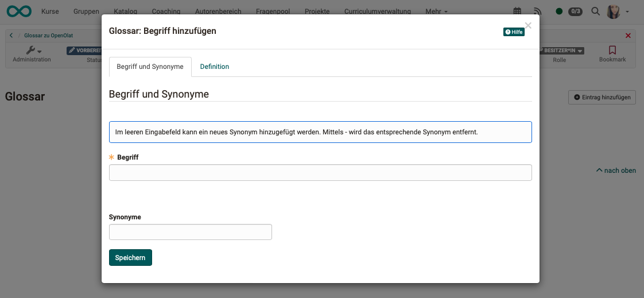The width and height of the screenshot is (644, 298).
Task: Open the 0/3 message counter badge
Action: [575, 11]
